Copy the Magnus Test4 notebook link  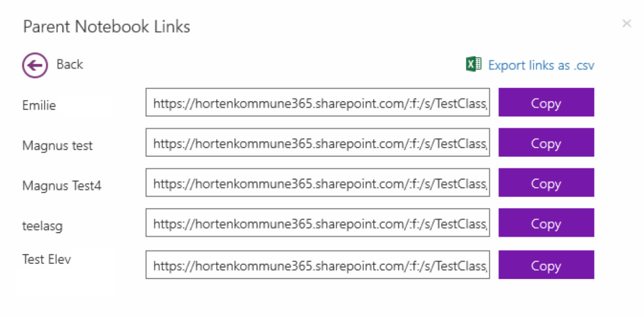click(546, 182)
